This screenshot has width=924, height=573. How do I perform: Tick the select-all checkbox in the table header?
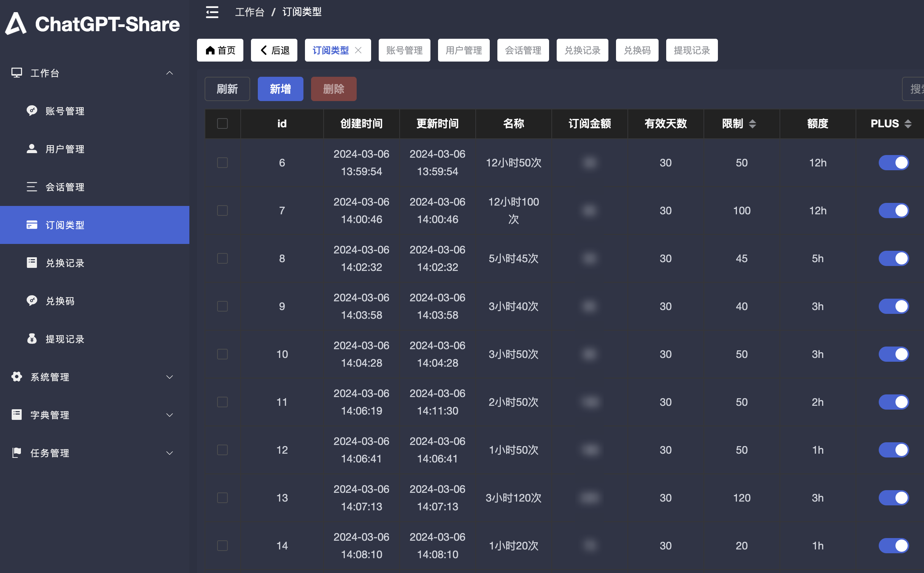222,123
